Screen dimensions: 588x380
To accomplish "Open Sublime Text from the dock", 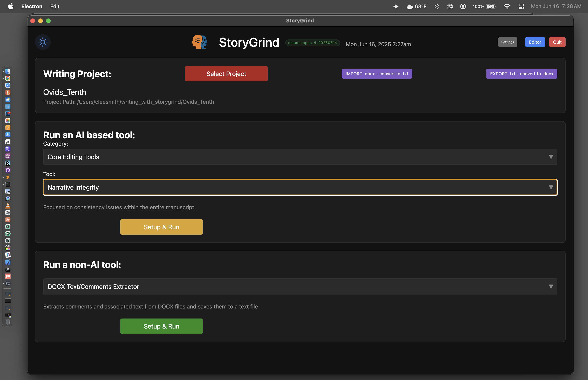I will (8, 177).
